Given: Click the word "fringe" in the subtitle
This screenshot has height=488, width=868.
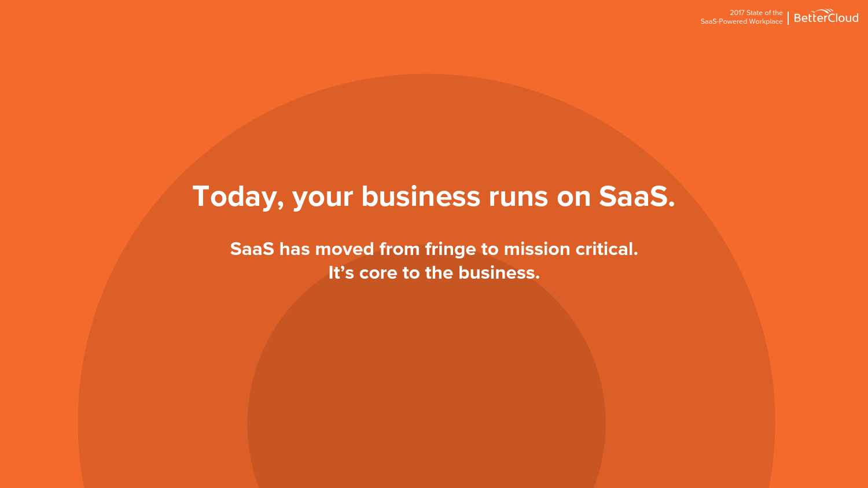Looking at the screenshot, I should pos(451,250).
